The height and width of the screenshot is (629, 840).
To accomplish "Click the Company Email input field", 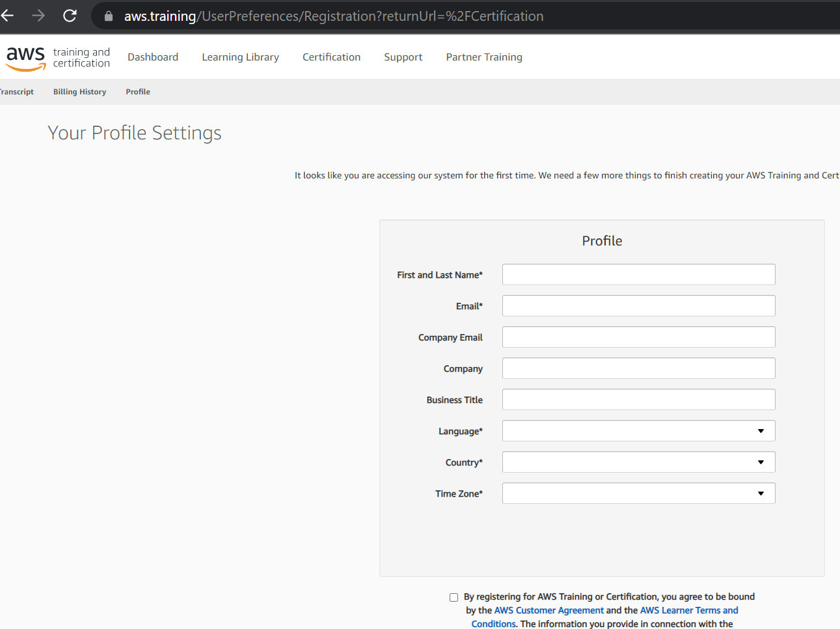I will coord(639,337).
